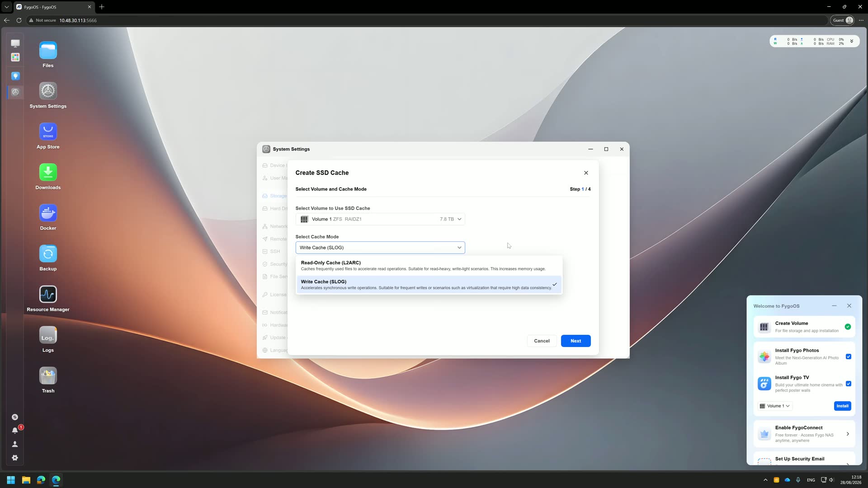Image resolution: width=868 pixels, height=488 pixels.
Task: Open browser three-dot menu
Action: click(861, 20)
